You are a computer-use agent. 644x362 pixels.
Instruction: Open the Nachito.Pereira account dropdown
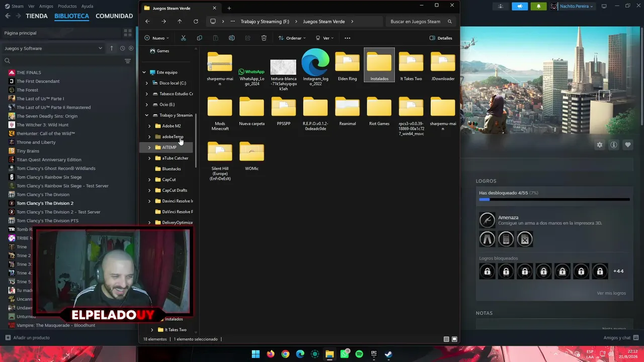coord(572,6)
